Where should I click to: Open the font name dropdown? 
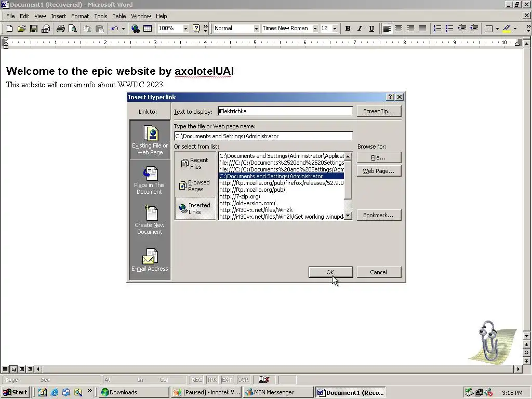coord(315,29)
